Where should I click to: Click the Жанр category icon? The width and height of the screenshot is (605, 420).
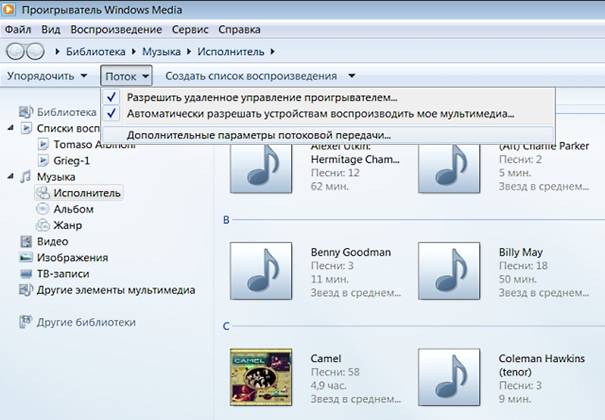[x=43, y=225]
